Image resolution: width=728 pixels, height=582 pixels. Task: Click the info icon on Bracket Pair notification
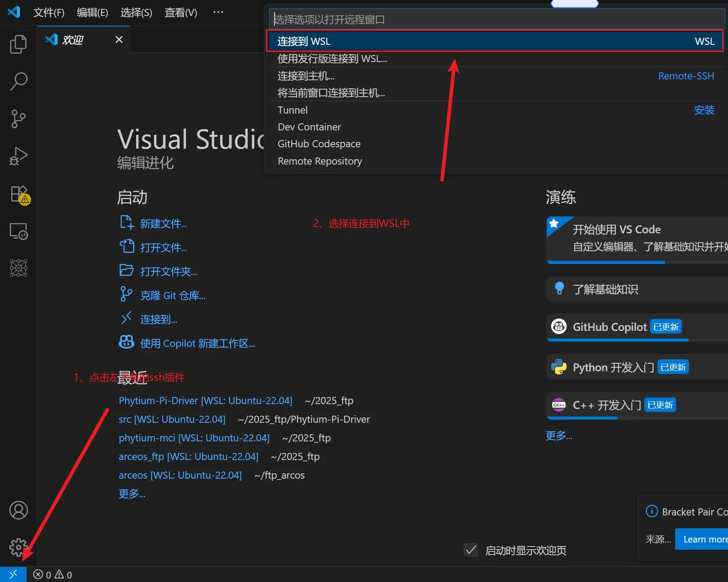tap(652, 511)
